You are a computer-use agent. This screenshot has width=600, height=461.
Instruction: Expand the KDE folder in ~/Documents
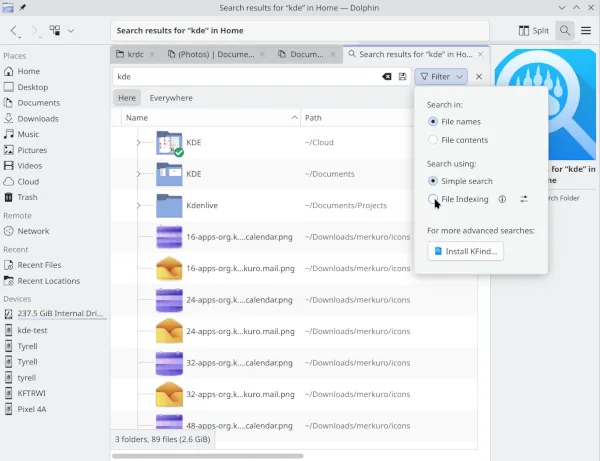(x=138, y=174)
